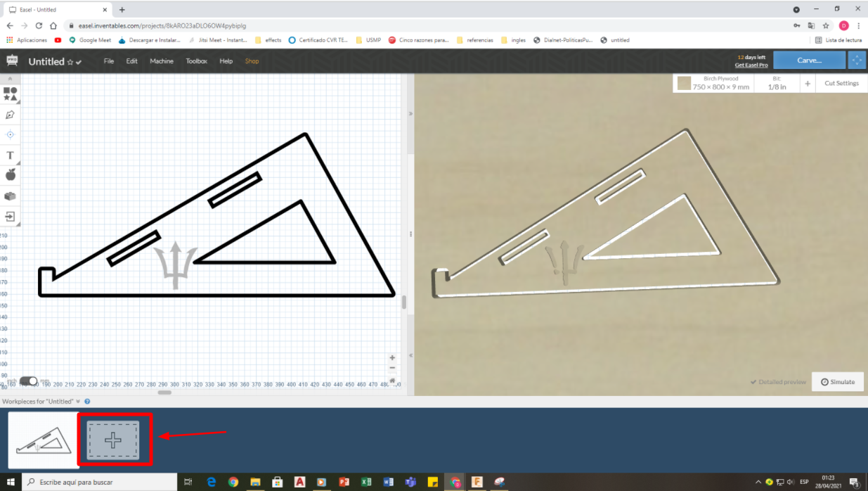Image resolution: width=868 pixels, height=491 pixels.
Task: Open the Shop menu link
Action: click(x=252, y=61)
